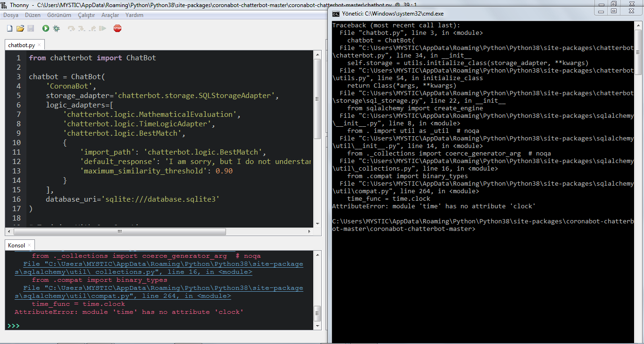
Task: Save the current script
Action: pyautogui.click(x=31, y=28)
